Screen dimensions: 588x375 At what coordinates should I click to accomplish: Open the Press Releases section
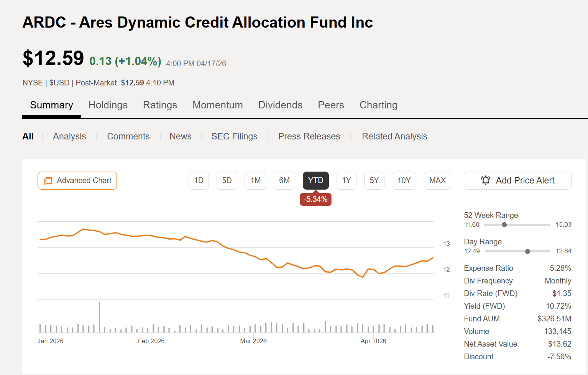(x=309, y=136)
